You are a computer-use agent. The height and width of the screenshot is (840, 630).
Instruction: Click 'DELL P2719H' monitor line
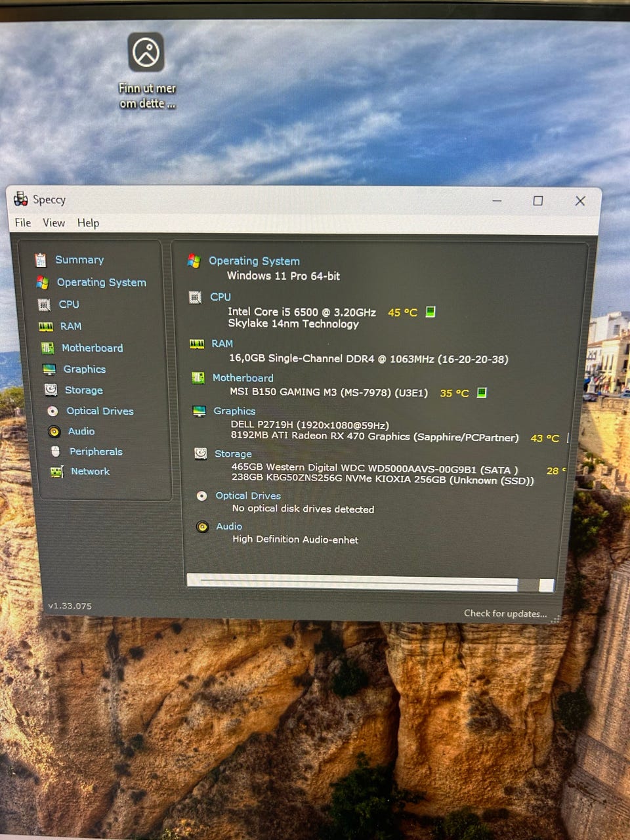pos(310,425)
